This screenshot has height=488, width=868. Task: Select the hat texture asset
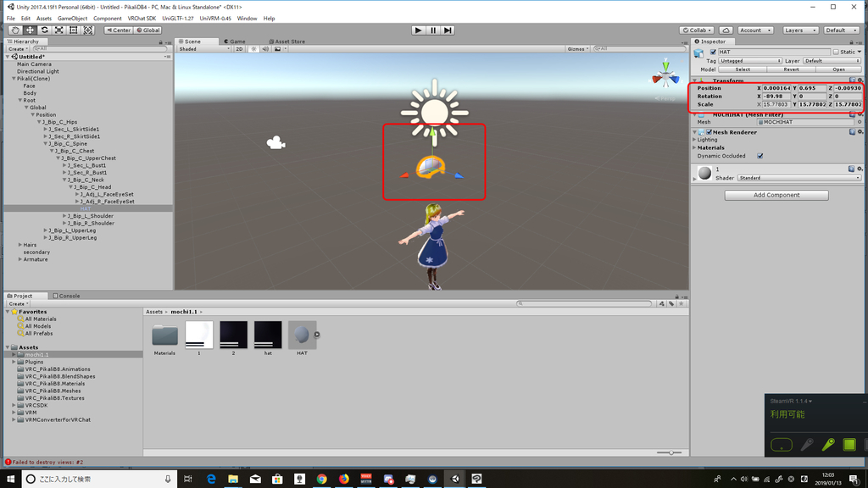pyautogui.click(x=268, y=338)
